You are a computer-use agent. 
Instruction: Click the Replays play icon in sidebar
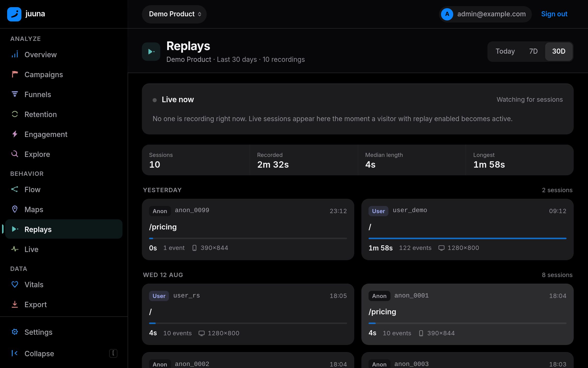pos(15,229)
